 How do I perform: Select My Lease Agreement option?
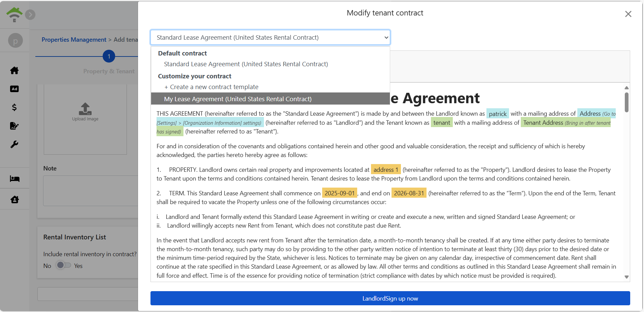[238, 99]
